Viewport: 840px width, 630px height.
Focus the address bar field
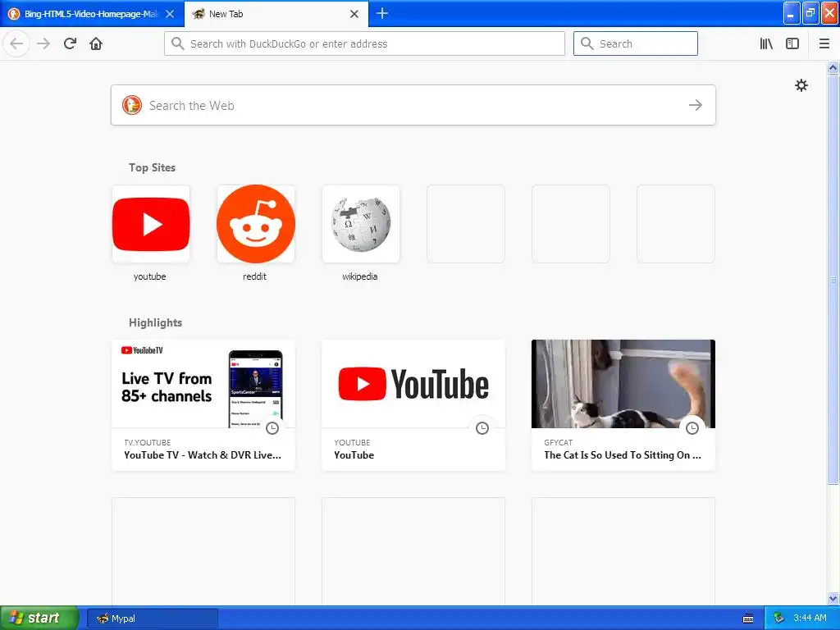click(x=364, y=43)
